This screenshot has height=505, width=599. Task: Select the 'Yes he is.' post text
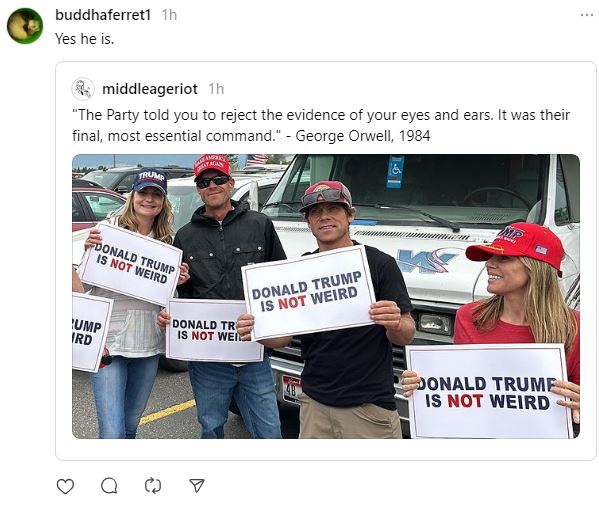84,39
